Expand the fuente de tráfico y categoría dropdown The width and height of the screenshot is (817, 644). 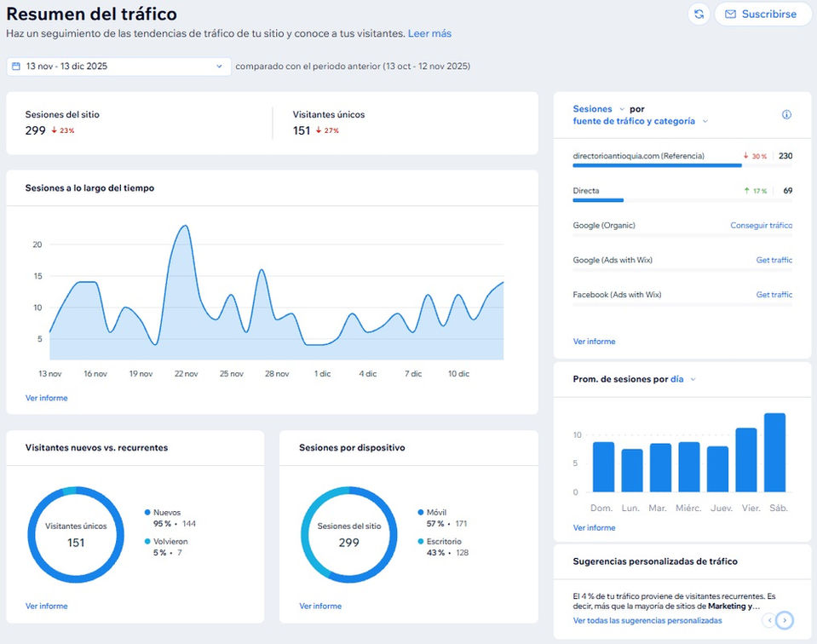[x=641, y=121]
